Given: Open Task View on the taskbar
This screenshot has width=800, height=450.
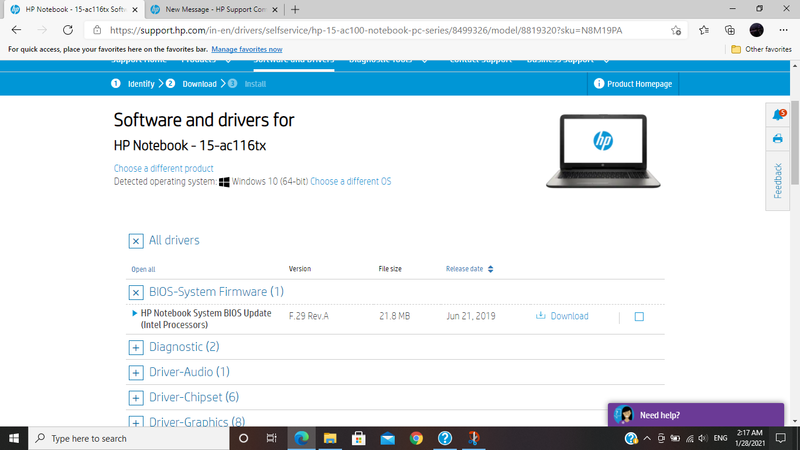Looking at the screenshot, I should tap(271, 438).
